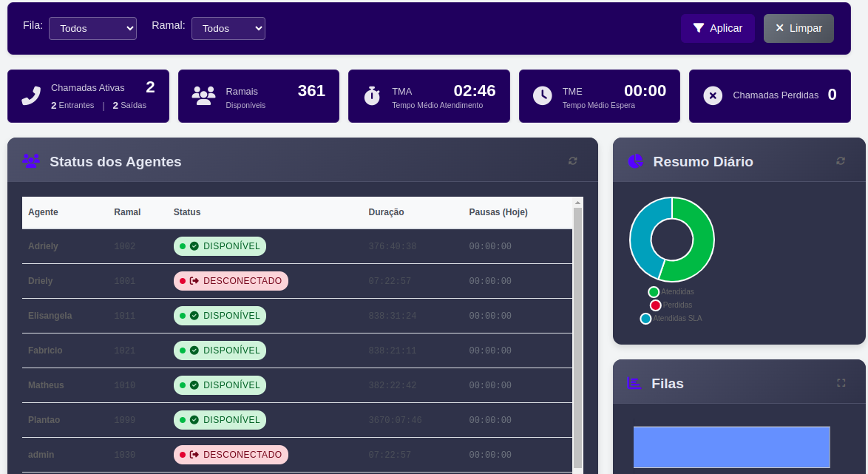Screen dimensions: 868x474
Task: Click the Status column header
Action: point(187,212)
